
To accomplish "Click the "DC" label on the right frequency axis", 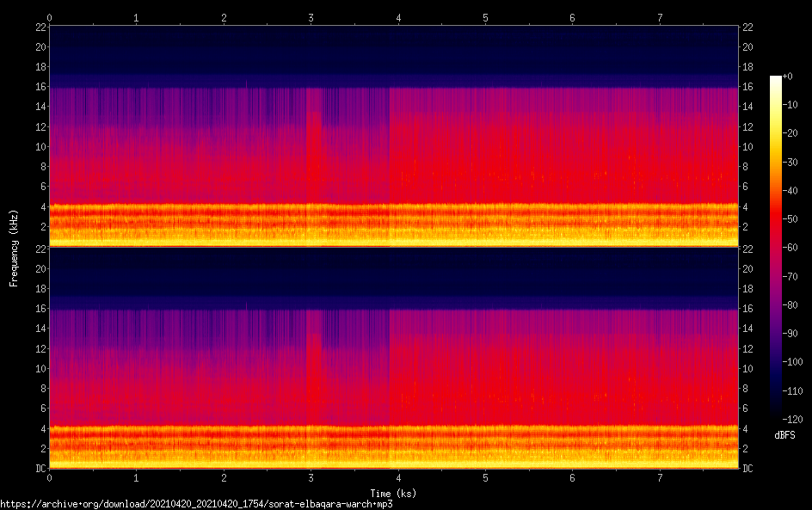I will coord(747,469).
